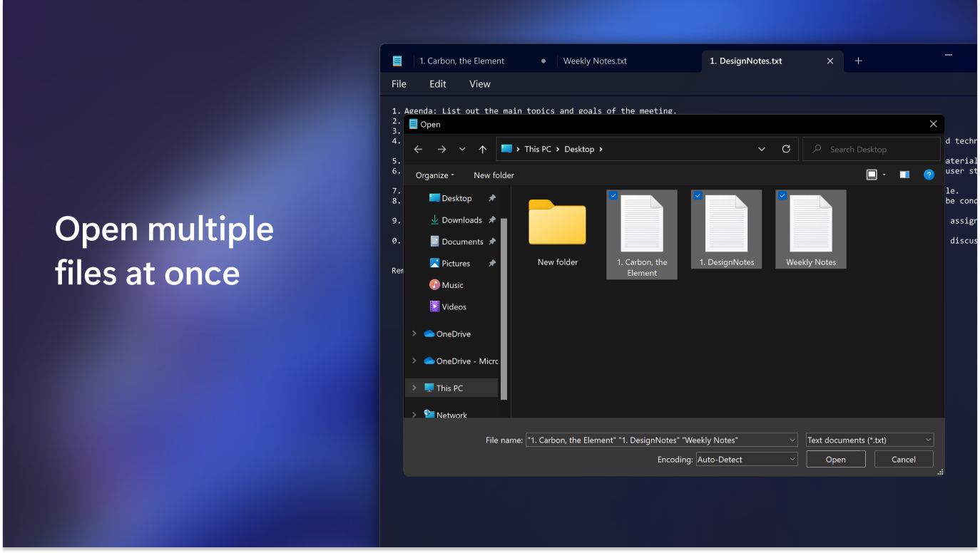Refresh the Desktop folder view
Viewport: 980px width, 553px height.
786,149
